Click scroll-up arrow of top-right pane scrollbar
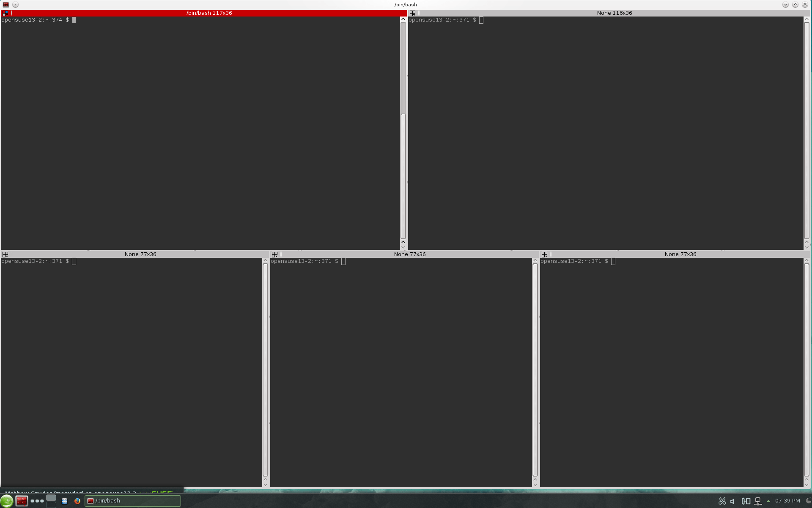 click(807, 19)
